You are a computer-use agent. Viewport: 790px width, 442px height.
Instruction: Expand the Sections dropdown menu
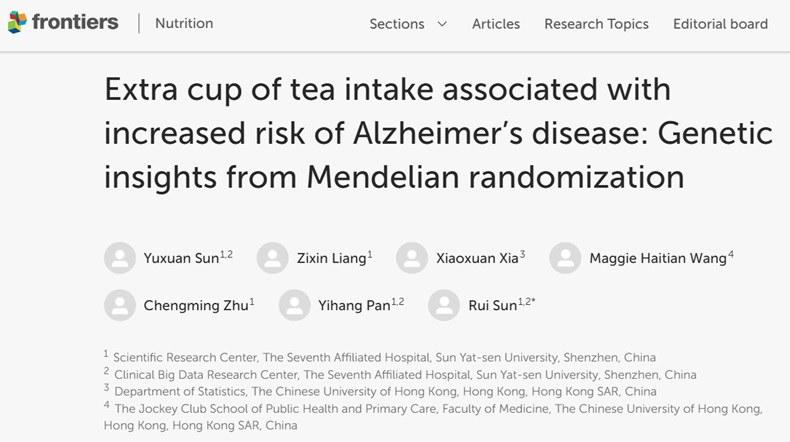tap(400, 24)
